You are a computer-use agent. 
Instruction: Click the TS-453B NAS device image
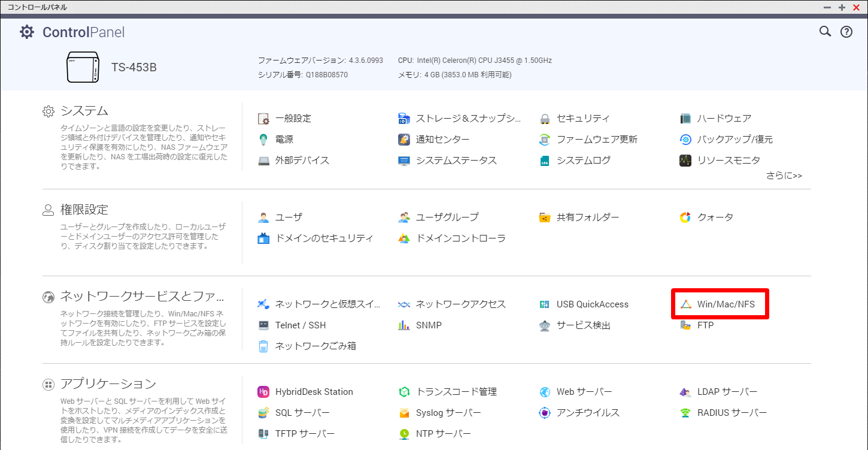tap(83, 67)
